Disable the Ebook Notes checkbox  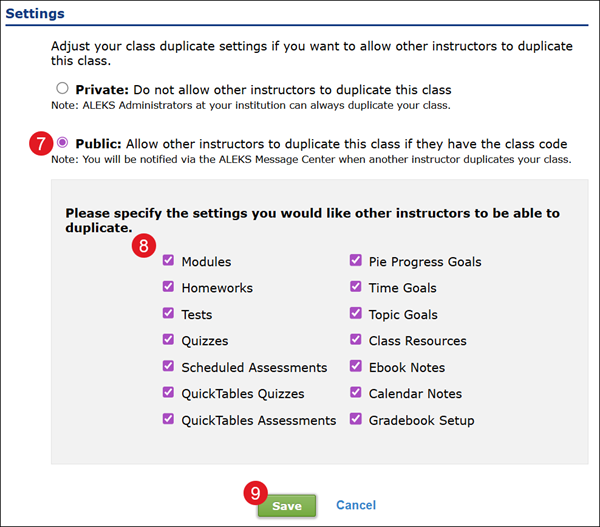pos(356,367)
